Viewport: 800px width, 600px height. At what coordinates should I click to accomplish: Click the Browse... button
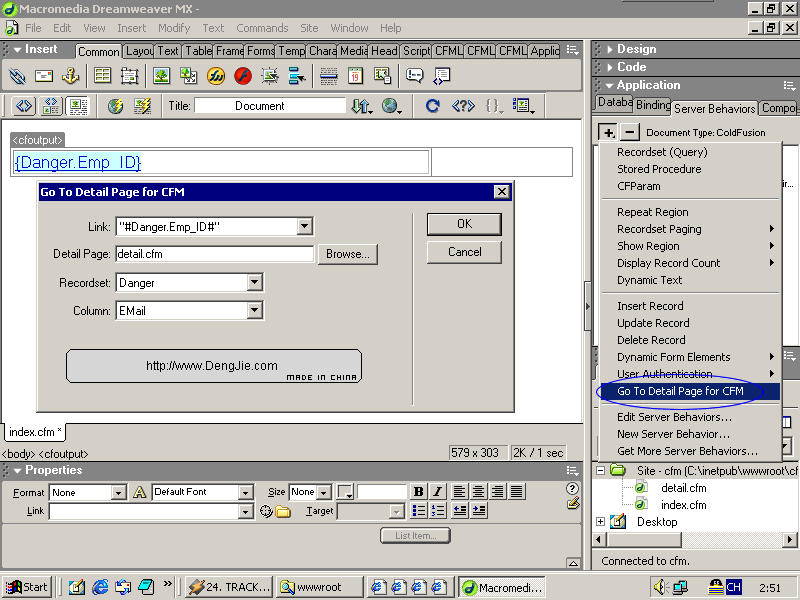(348, 254)
